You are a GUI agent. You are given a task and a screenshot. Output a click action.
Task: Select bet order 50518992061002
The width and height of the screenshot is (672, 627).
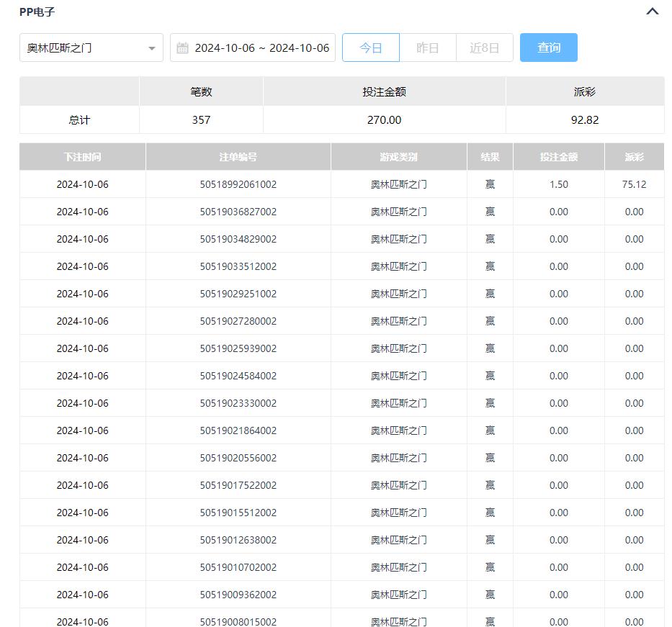coord(238,184)
